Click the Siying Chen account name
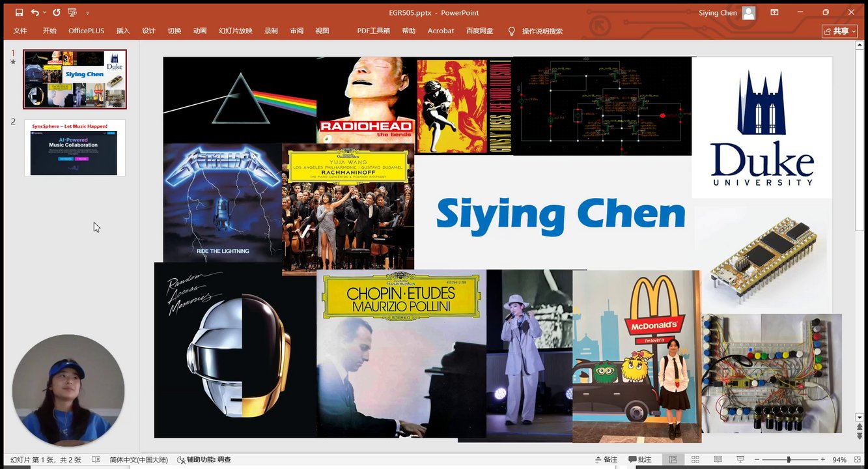The height and width of the screenshot is (469, 868). pyautogui.click(x=718, y=12)
